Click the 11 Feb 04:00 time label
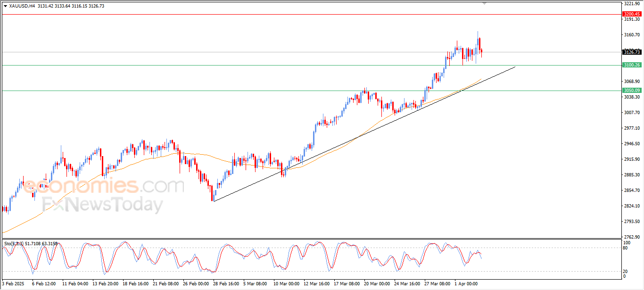The height and width of the screenshot is (290, 644). coord(75,284)
